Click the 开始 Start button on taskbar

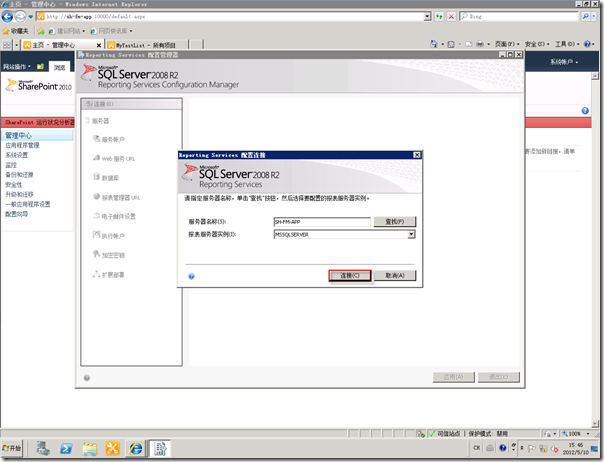tap(12, 448)
